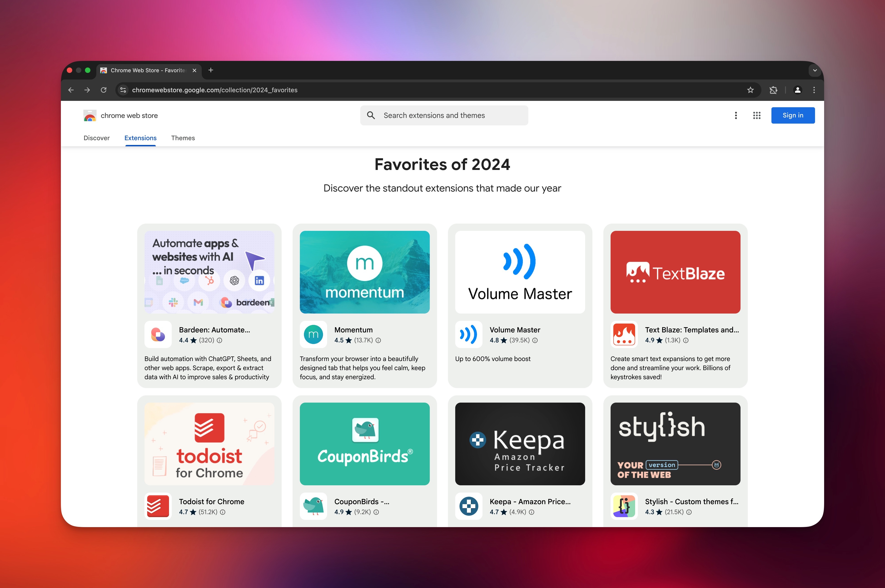The width and height of the screenshot is (885, 588).
Task: Open the Volume Master title link
Action: (515, 330)
